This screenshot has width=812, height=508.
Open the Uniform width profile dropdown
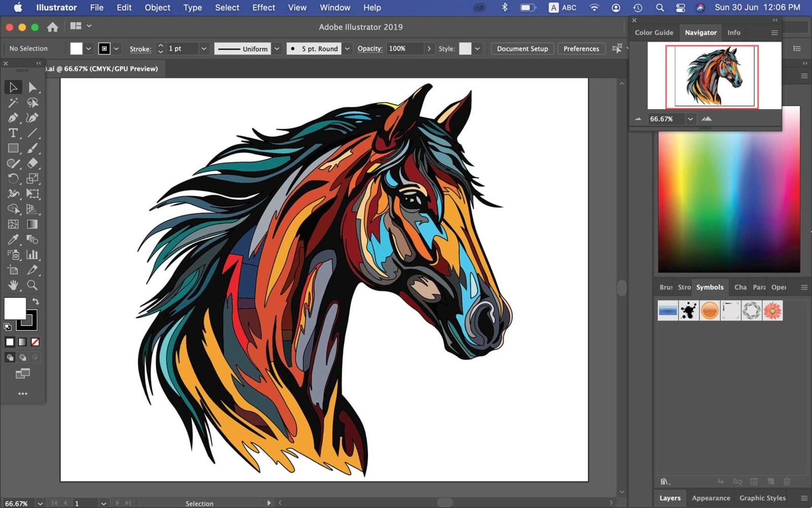click(x=277, y=49)
